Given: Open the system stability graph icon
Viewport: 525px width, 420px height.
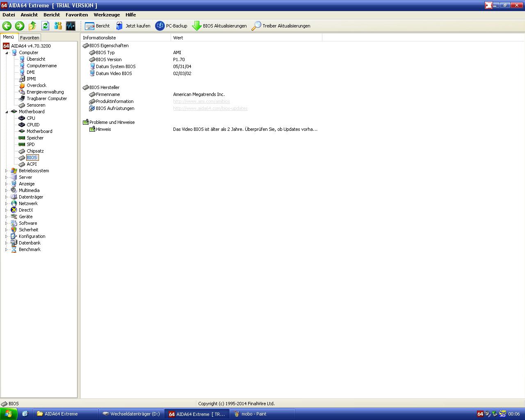Looking at the screenshot, I should [x=71, y=26].
